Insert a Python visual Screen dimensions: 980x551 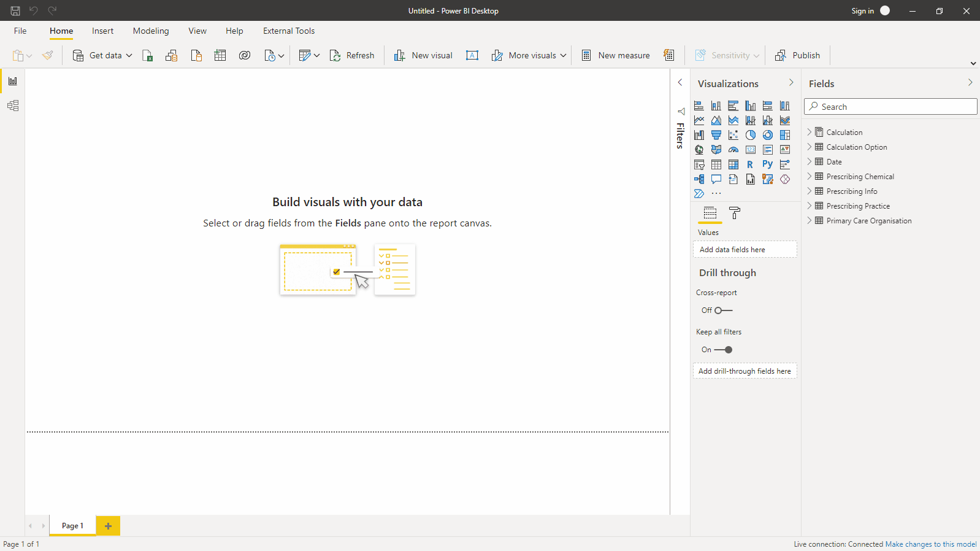point(767,164)
